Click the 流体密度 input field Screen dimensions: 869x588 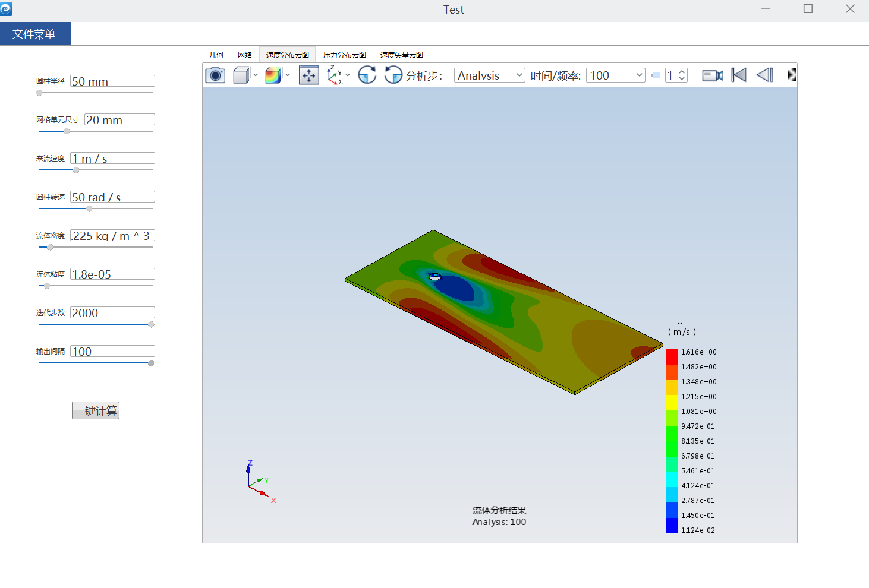[112, 236]
